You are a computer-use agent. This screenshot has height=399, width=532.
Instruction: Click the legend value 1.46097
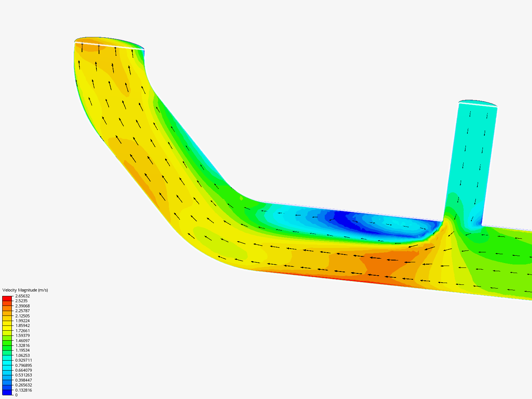tap(23, 341)
